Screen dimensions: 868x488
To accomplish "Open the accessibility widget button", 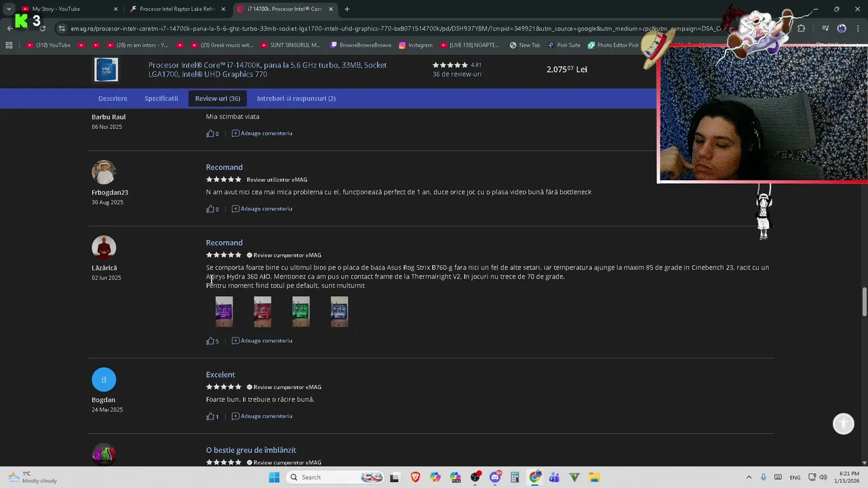I will coord(844,424).
